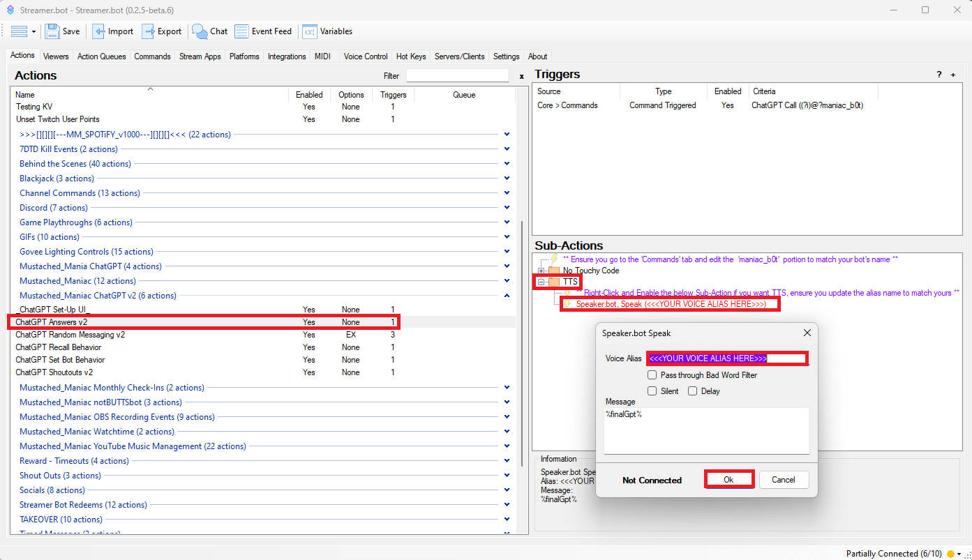Click the TTS folder icon
This screenshot has height=560, width=972.
pyautogui.click(x=554, y=282)
